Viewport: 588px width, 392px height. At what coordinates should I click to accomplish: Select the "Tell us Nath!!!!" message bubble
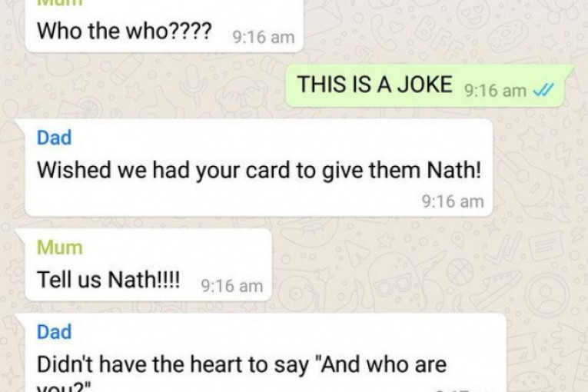pos(148,265)
